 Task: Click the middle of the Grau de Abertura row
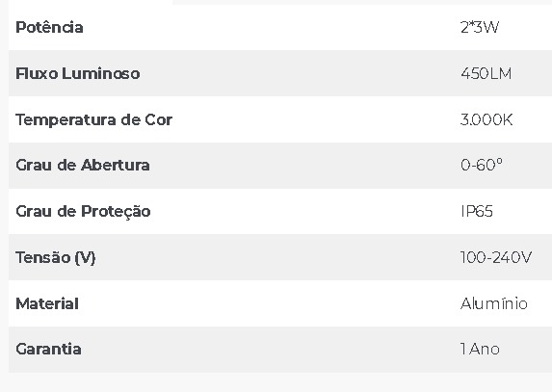coord(280,166)
